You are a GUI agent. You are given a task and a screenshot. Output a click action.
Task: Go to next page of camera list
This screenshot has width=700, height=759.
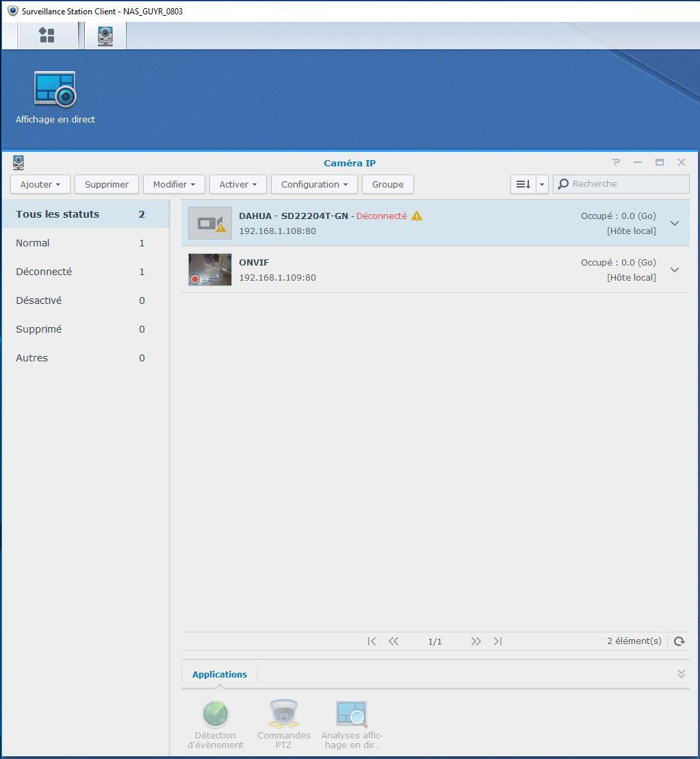pyautogui.click(x=476, y=641)
